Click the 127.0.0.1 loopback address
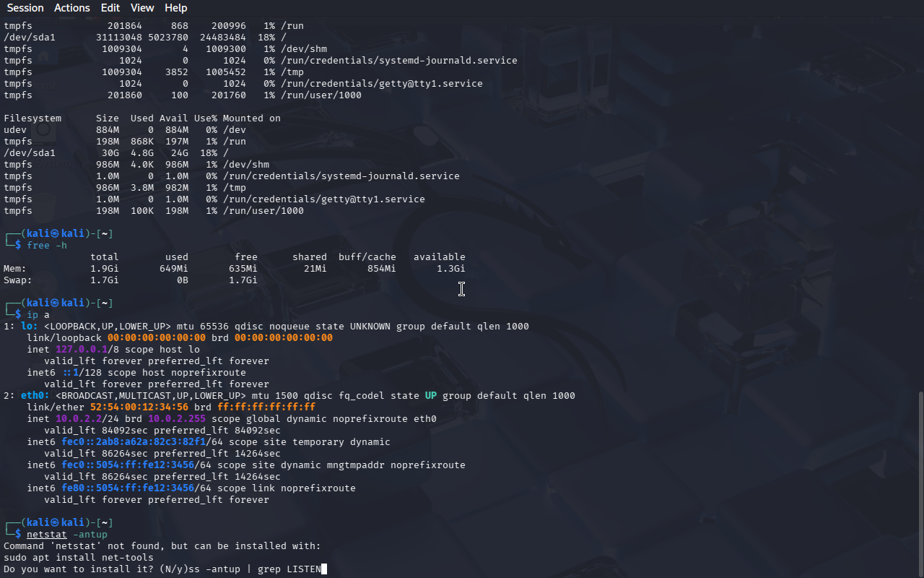Viewport: 924px width, 578px height. point(82,350)
